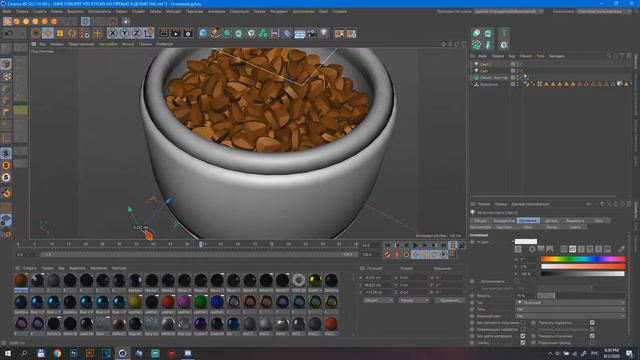
Task: Adjust the light intensity slider
Action: coord(581,295)
